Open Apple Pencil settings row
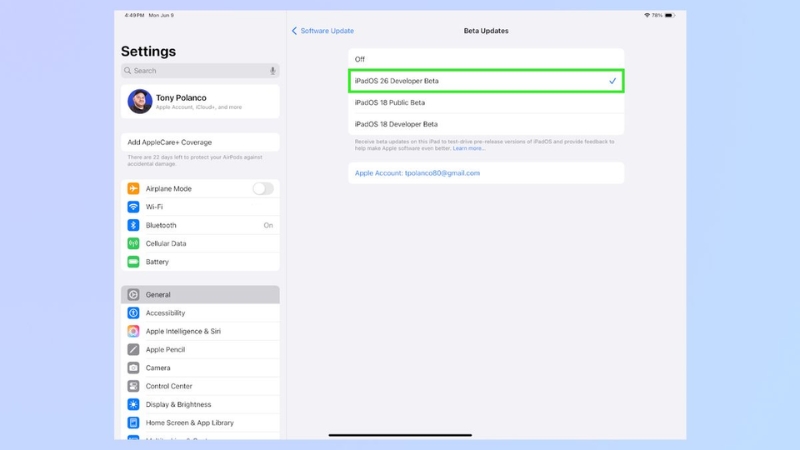 point(200,349)
